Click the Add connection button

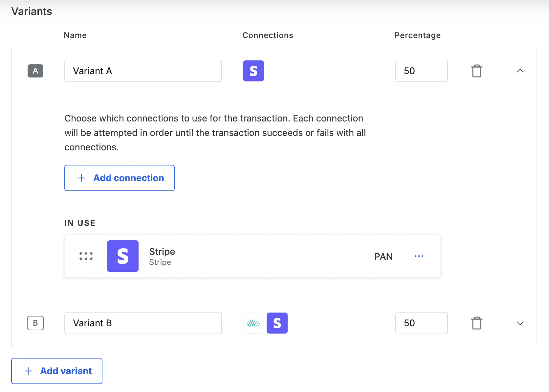120,178
